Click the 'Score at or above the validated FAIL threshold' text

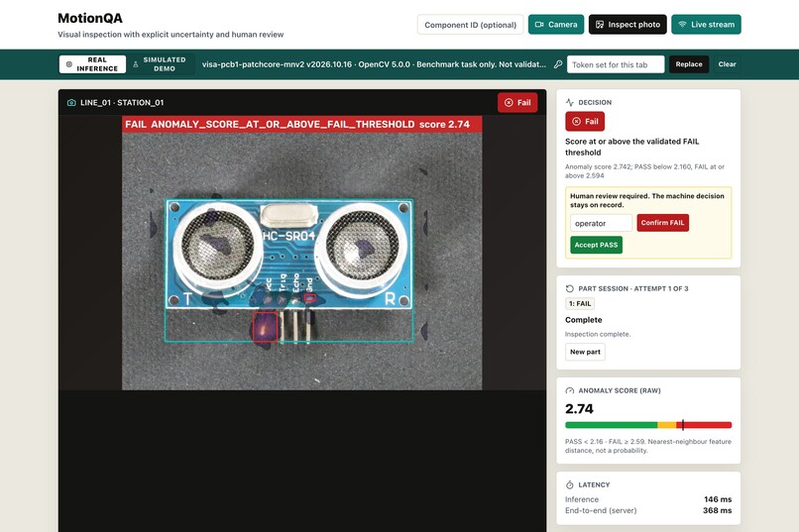[631, 147]
